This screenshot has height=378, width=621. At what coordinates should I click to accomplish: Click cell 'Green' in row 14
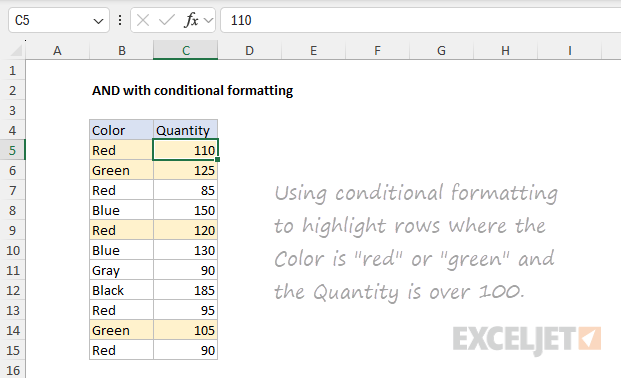tap(122, 330)
